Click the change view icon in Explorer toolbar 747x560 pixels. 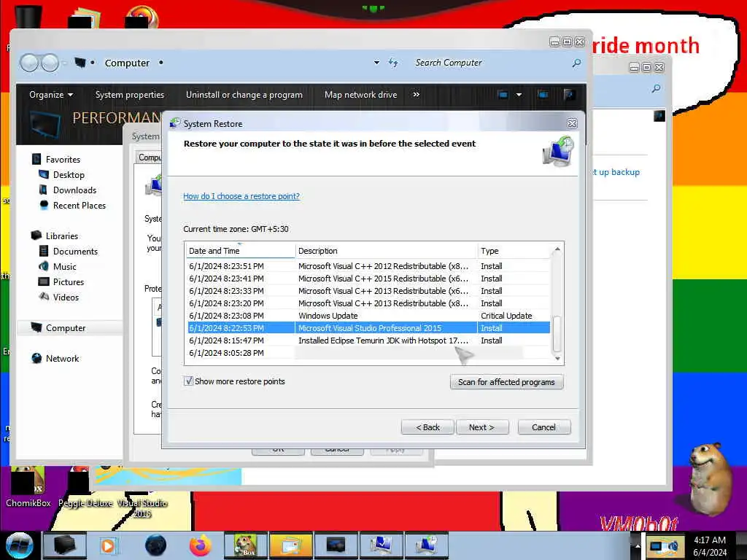click(503, 95)
